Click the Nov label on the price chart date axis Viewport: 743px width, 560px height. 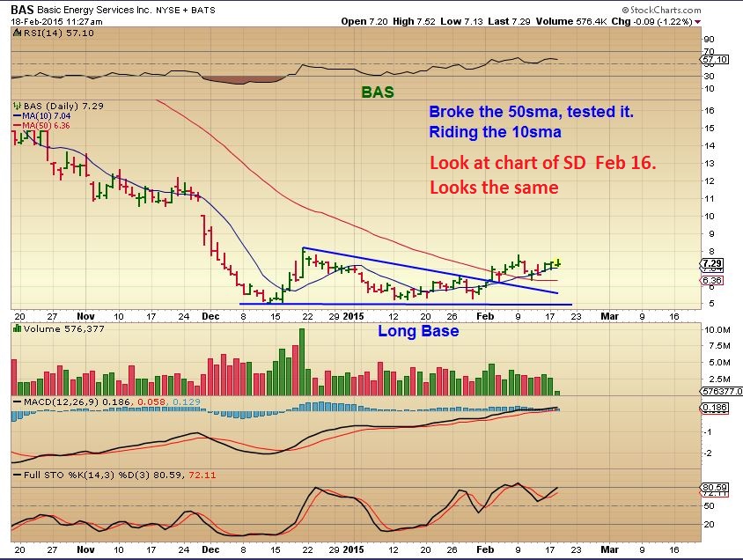click(x=85, y=316)
